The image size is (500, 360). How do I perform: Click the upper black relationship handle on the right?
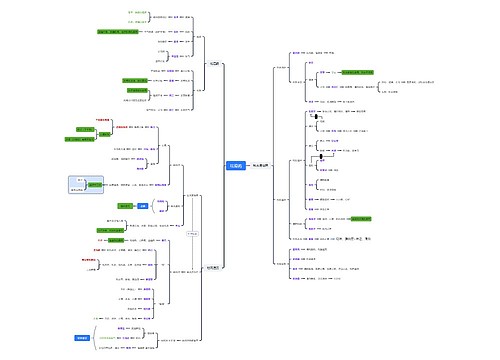(x=316, y=116)
